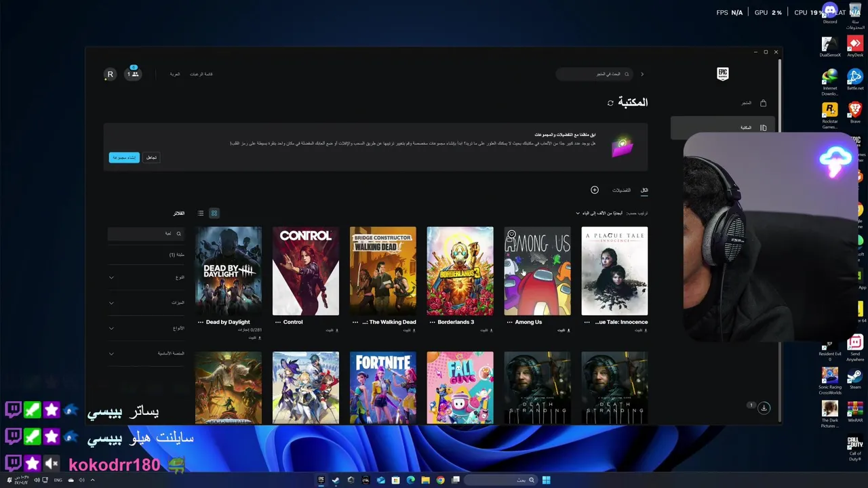This screenshot has width=868, height=488.
Task: Open Google Chrome from the taskbar
Action: (441, 480)
